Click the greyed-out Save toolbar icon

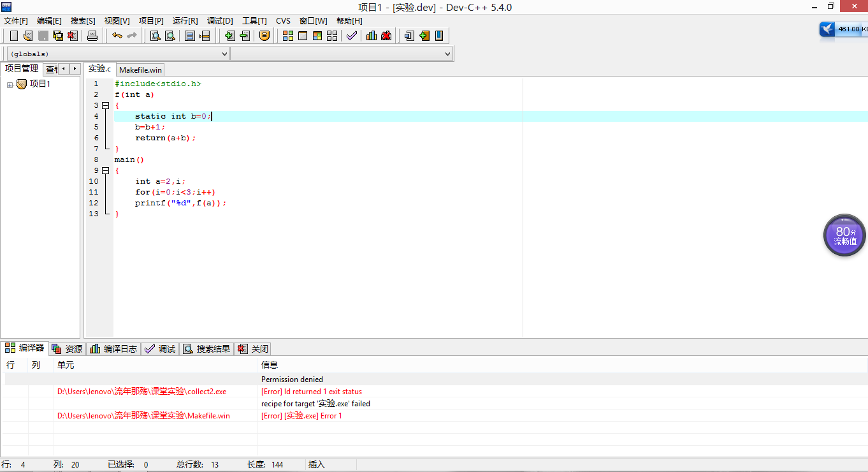(43, 36)
